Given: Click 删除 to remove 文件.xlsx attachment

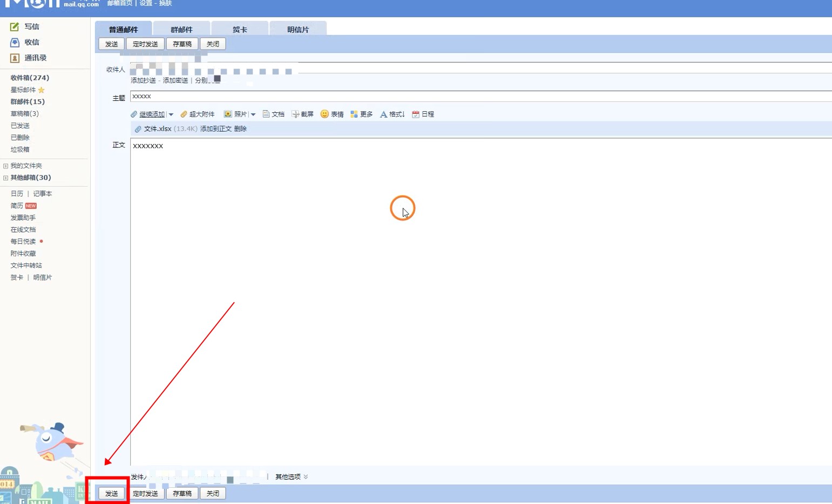Looking at the screenshot, I should 240,129.
